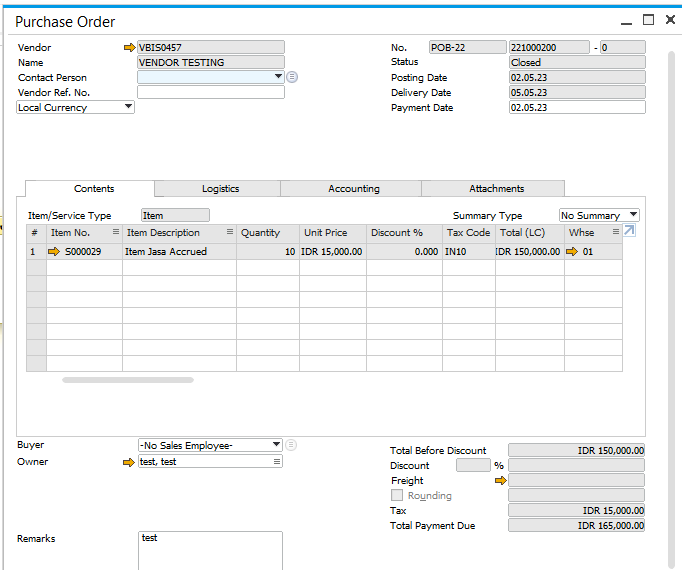Viewport: 682px width, 570px height.
Task: Click the Total Payment Due value
Action: [576, 525]
